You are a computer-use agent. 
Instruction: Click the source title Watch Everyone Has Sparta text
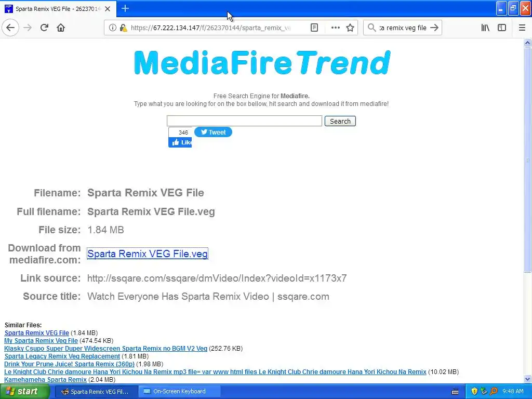coord(208,297)
